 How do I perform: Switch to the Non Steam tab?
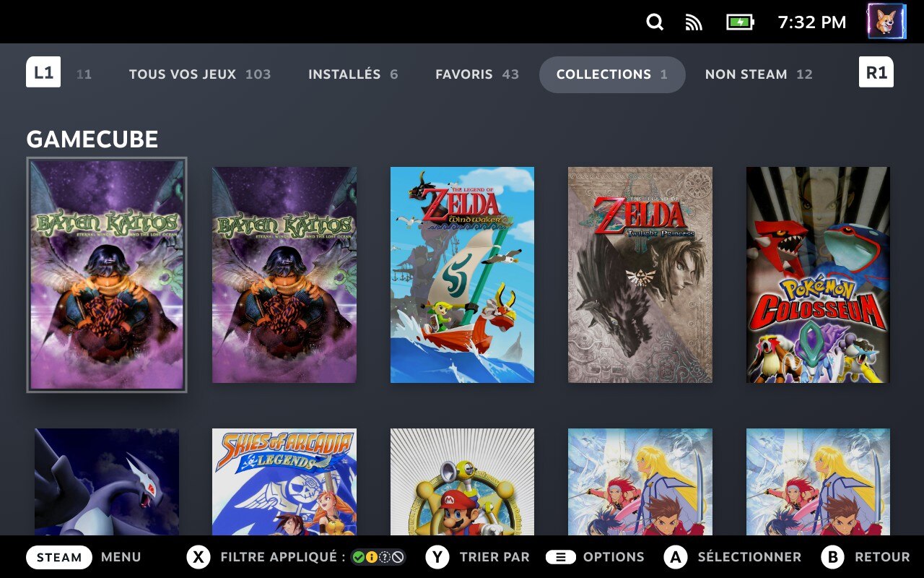click(x=758, y=74)
